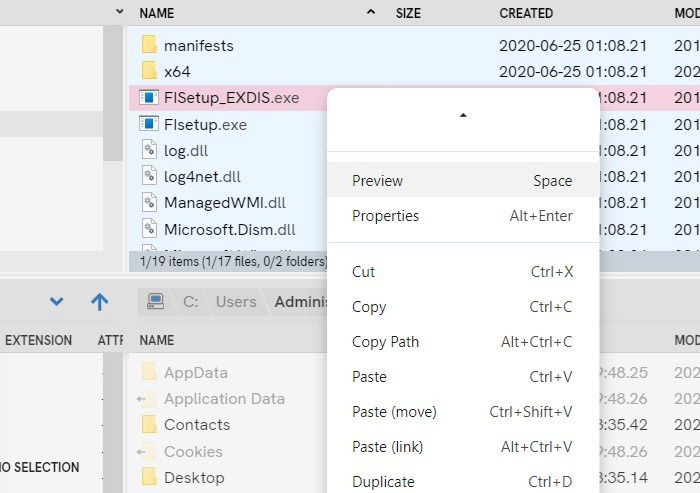Select the log4net.dll file row
This screenshot has height=493, width=700.
202,177
